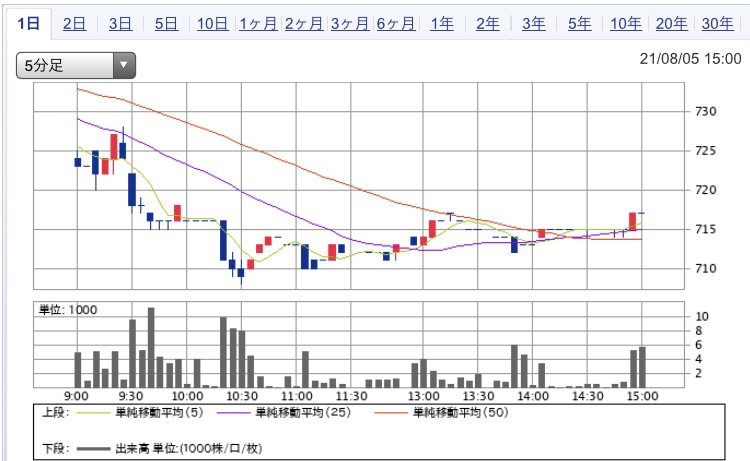This screenshot has height=461, width=750.
Task: Select the 2年 period link
Action: pos(488,23)
